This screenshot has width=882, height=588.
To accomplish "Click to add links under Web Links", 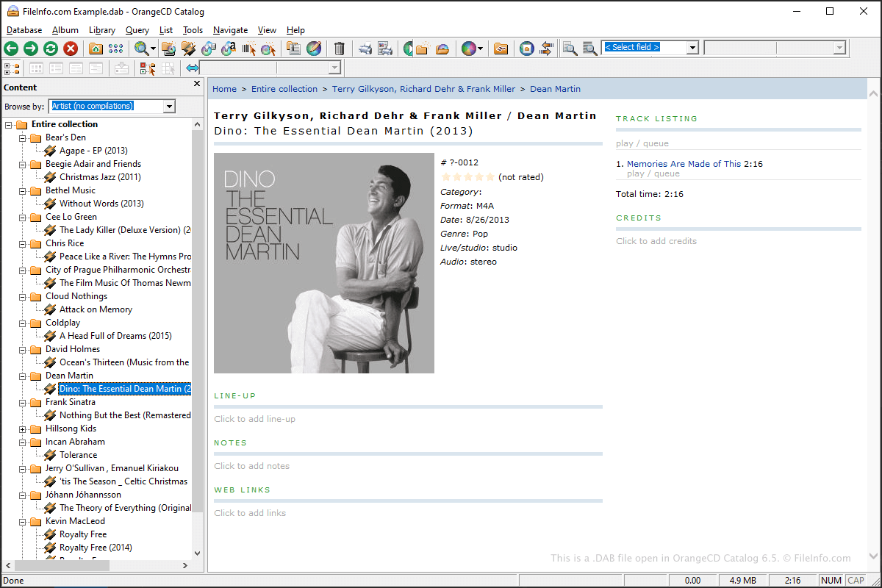I will [250, 513].
